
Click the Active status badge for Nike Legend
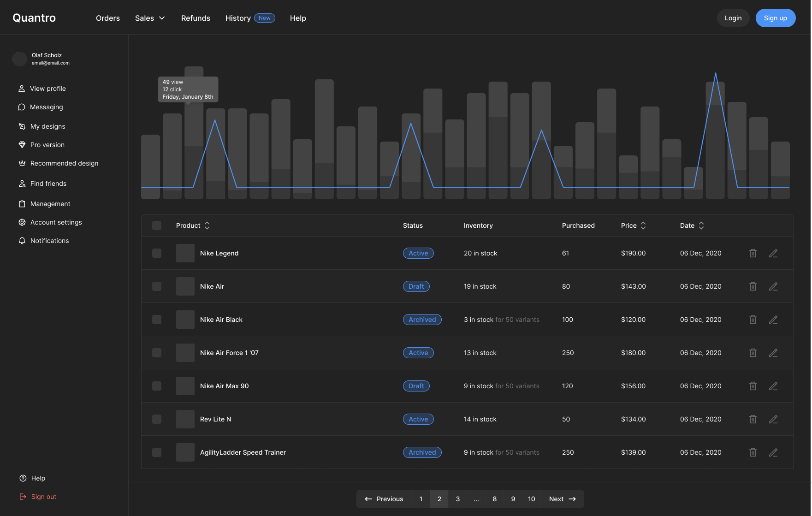pyautogui.click(x=418, y=253)
